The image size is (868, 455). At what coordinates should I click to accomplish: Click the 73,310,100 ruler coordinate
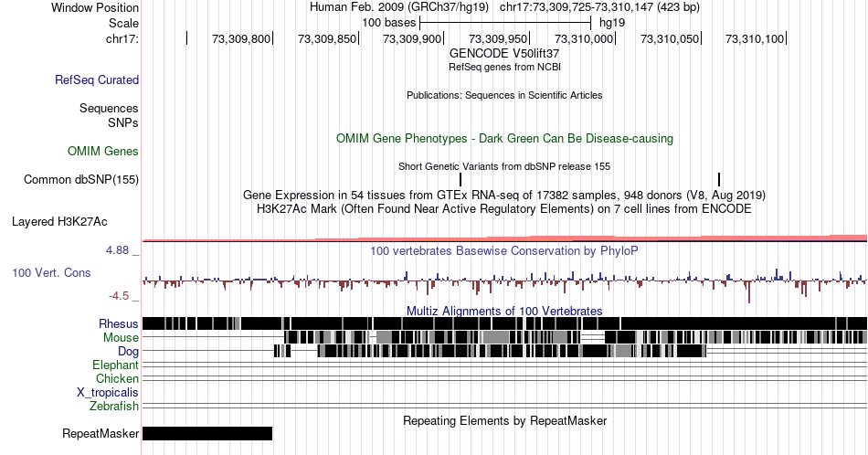coord(755,38)
